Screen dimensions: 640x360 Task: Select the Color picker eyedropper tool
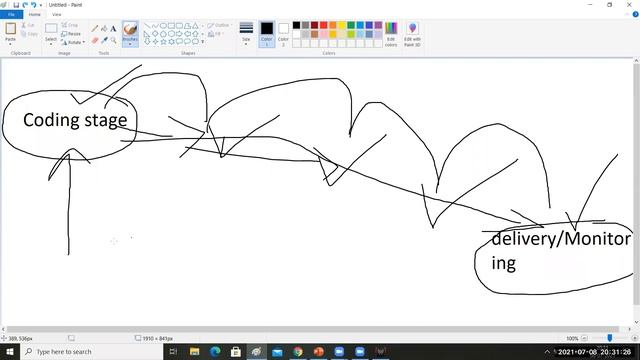point(104,40)
